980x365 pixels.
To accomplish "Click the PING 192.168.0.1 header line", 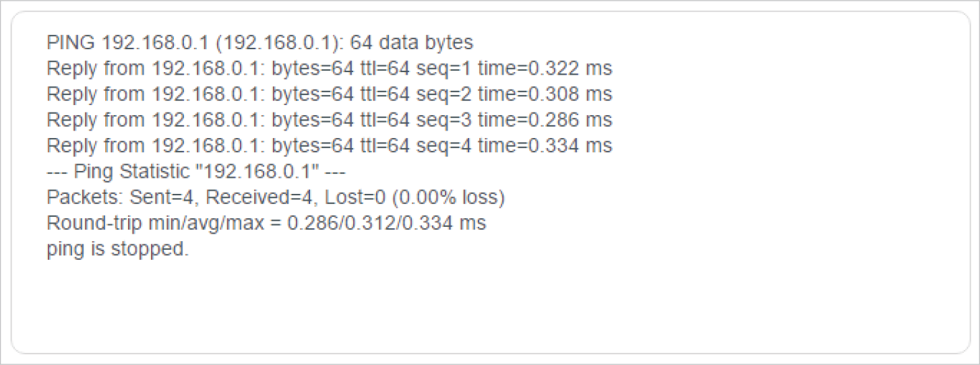I will click(x=259, y=43).
